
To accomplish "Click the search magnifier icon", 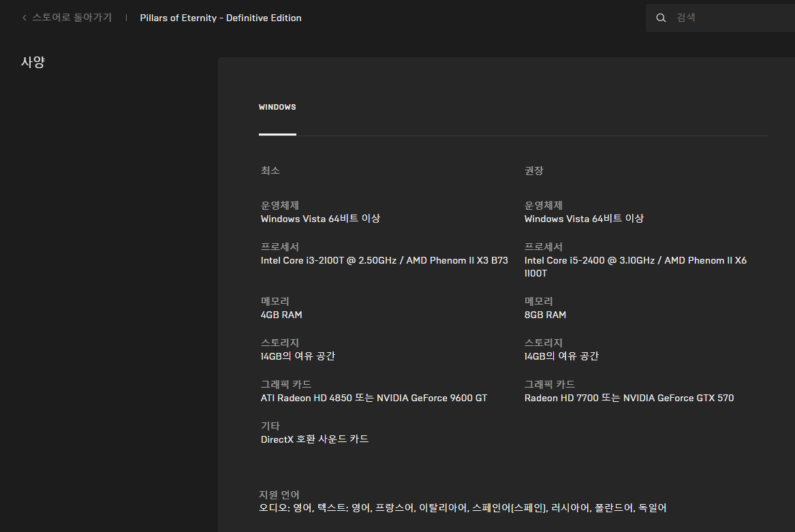I will point(661,18).
